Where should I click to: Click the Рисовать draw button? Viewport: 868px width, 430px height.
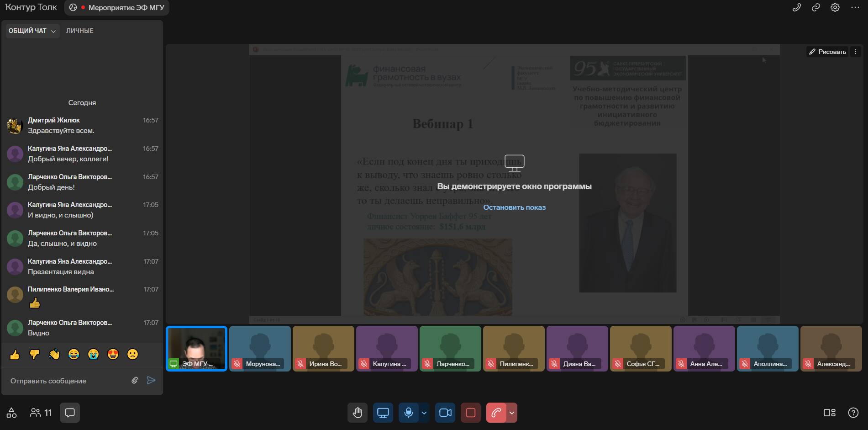pos(827,52)
